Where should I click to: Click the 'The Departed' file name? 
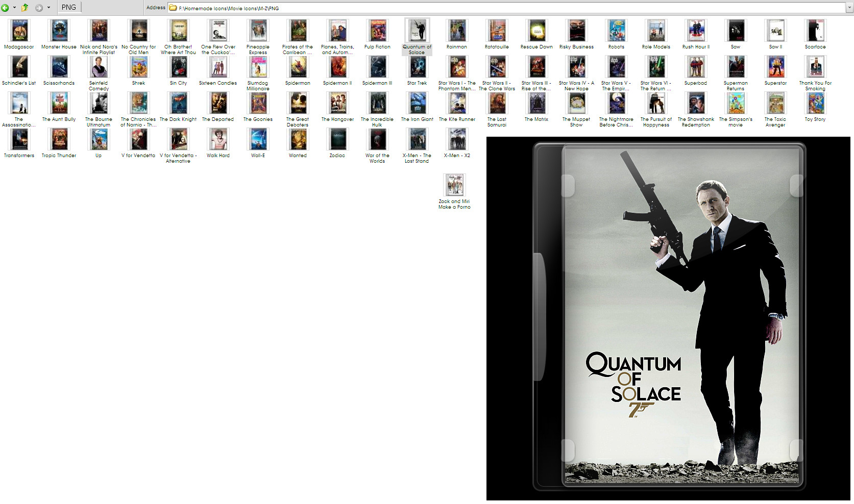(218, 119)
